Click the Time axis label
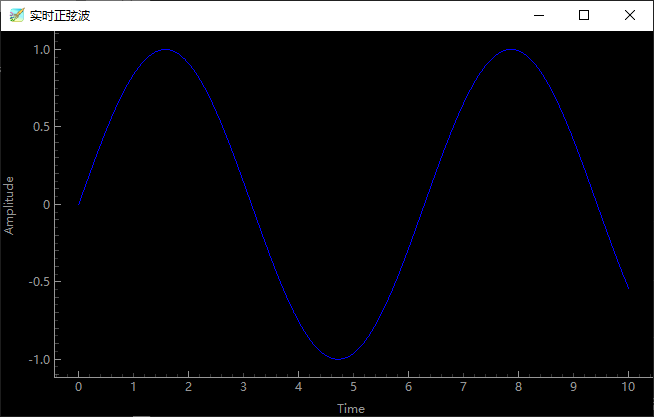Viewport: 654px width, 417px height. (351, 409)
